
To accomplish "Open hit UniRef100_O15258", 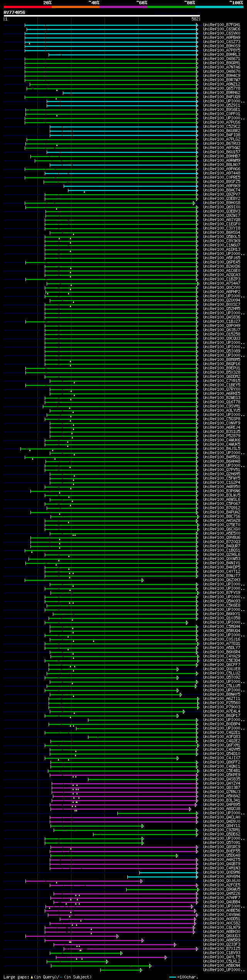I will pos(222,334).
